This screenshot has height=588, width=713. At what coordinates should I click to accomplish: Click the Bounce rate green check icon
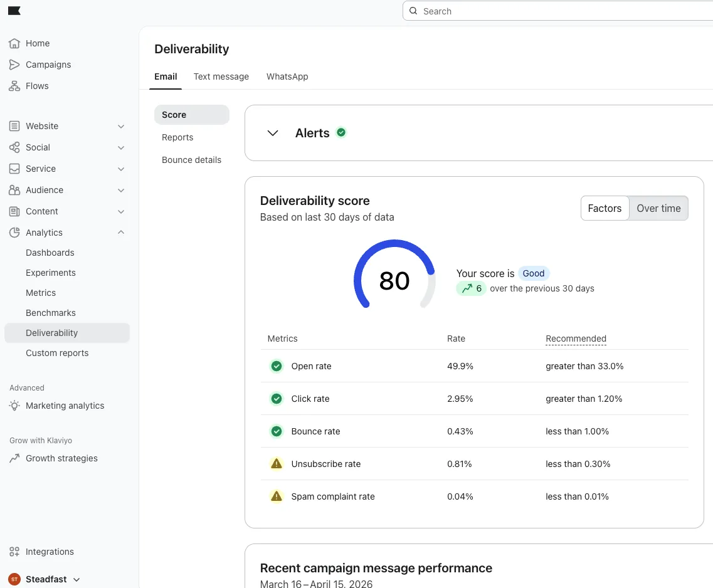(x=277, y=431)
